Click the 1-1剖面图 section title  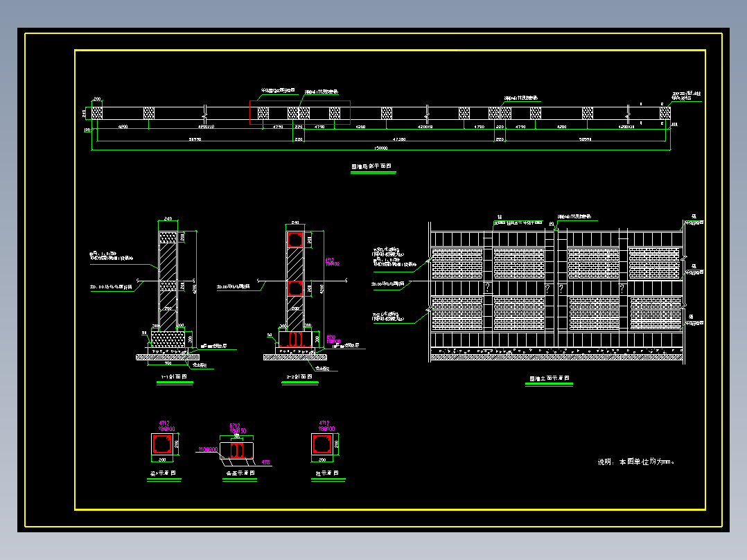(x=174, y=376)
